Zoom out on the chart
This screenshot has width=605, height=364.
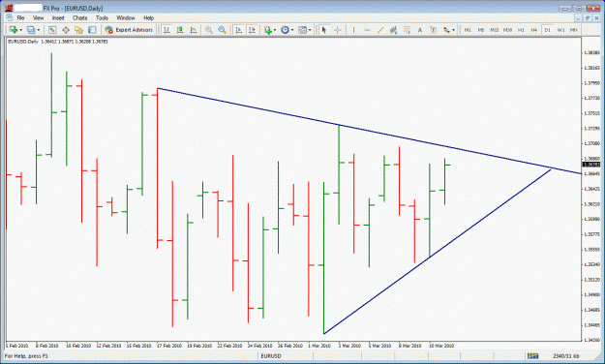coord(222,30)
